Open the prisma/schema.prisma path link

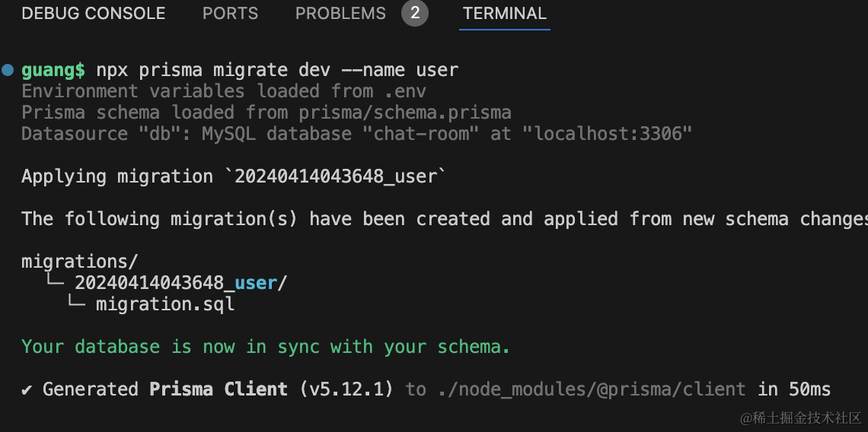404,113
